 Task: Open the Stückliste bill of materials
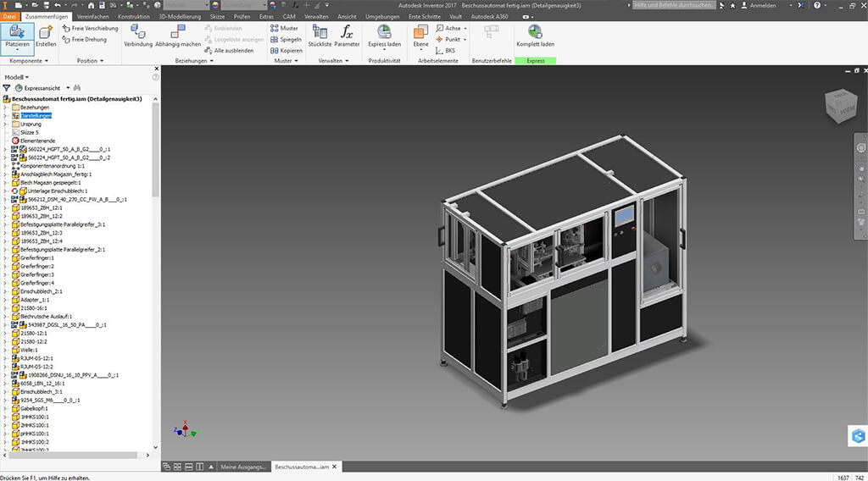[320, 36]
